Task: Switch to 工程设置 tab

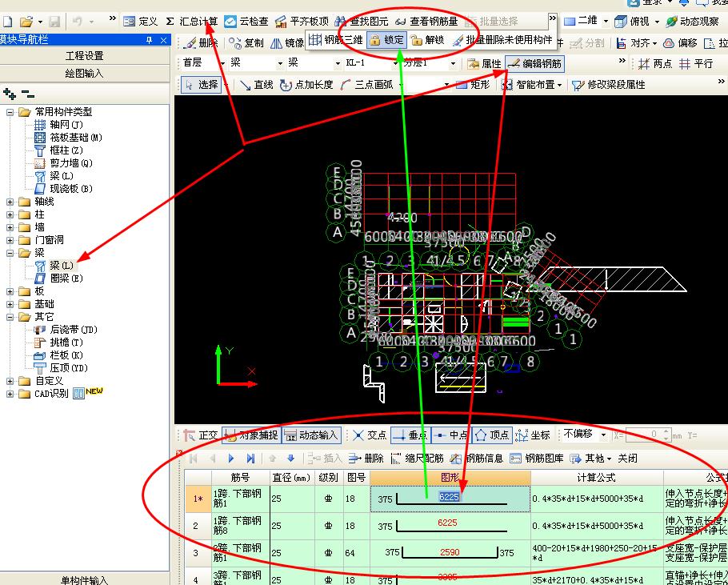Action: pos(85,56)
